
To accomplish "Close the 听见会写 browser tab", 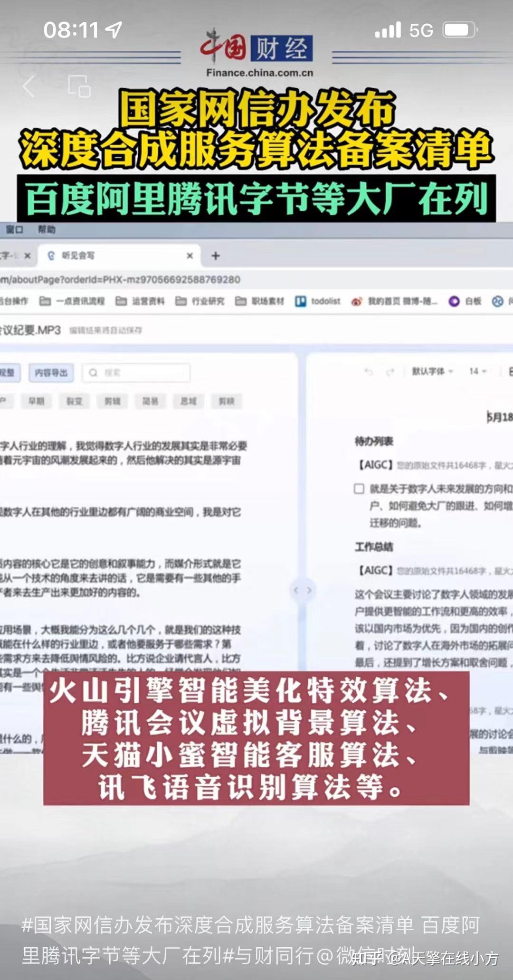I will [x=190, y=256].
